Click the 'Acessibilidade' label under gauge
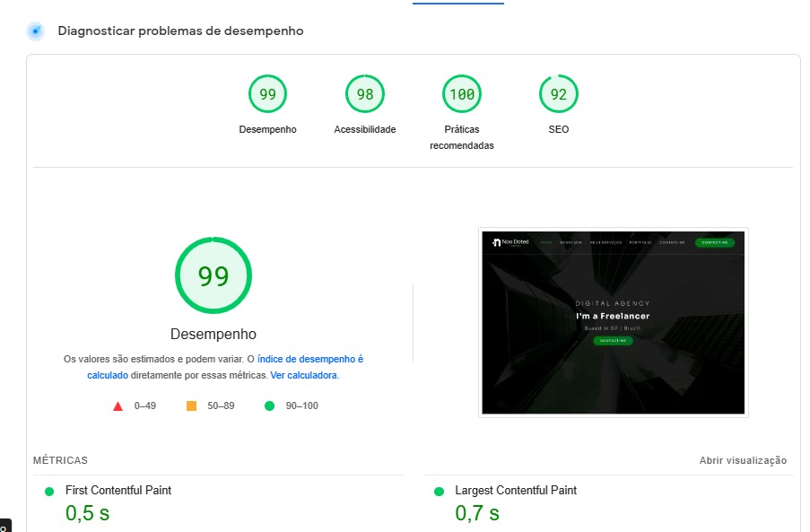810x532 pixels. pyautogui.click(x=365, y=130)
